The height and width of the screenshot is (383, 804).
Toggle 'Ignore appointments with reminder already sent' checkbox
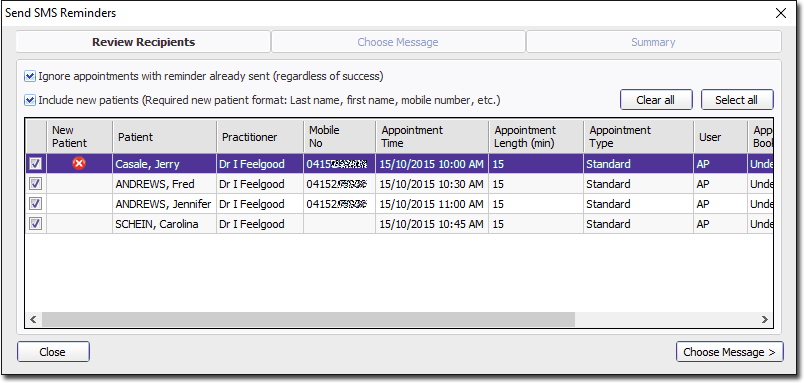30,77
